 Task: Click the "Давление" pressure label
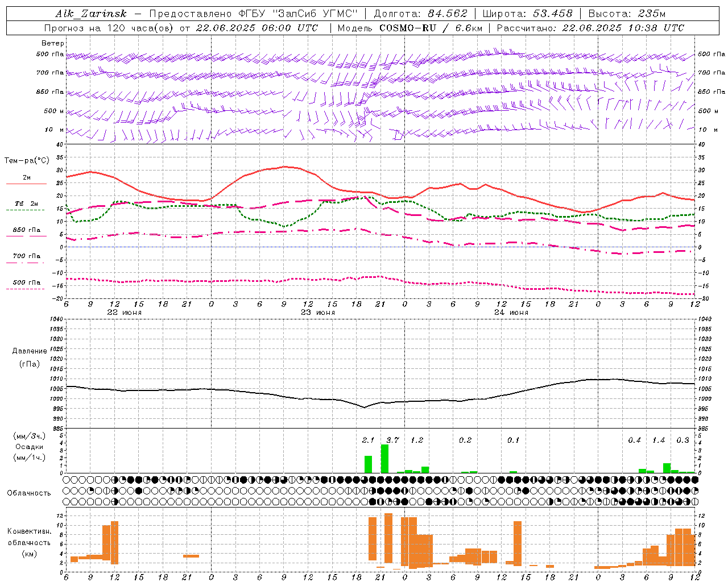[30, 351]
